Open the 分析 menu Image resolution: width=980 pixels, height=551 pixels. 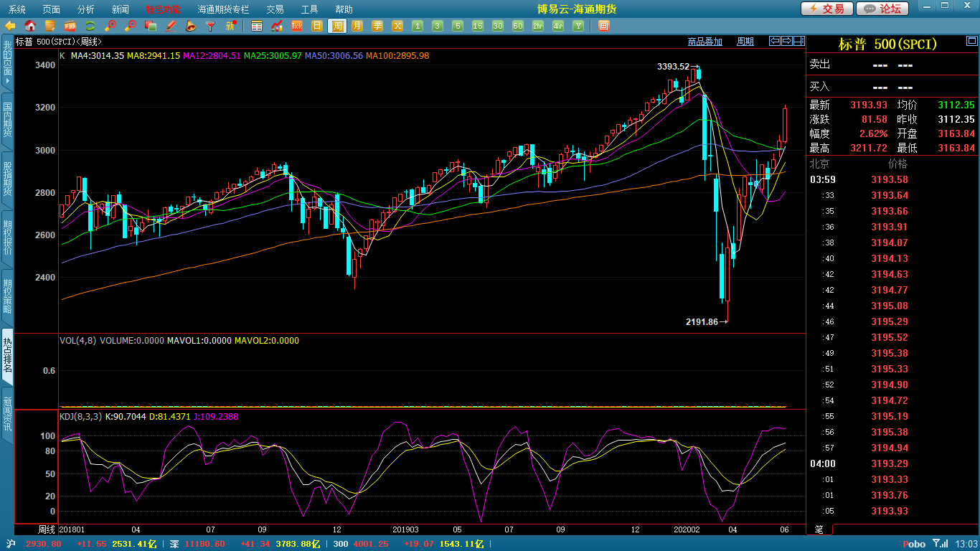pyautogui.click(x=86, y=9)
